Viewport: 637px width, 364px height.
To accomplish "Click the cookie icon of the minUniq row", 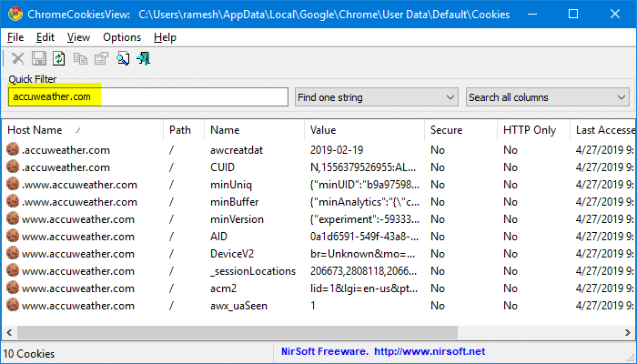I will 13,184.
